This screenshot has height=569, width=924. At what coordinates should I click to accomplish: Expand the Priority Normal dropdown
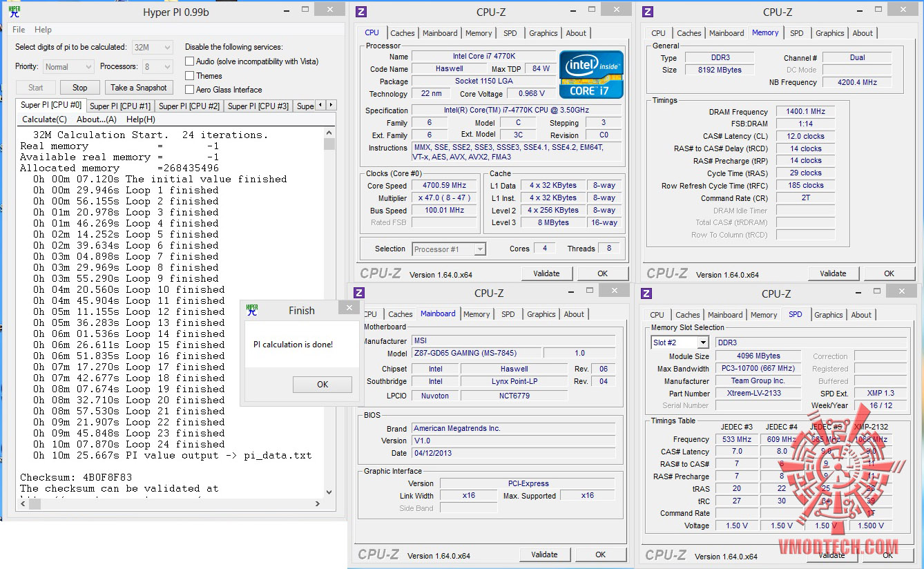(x=68, y=67)
